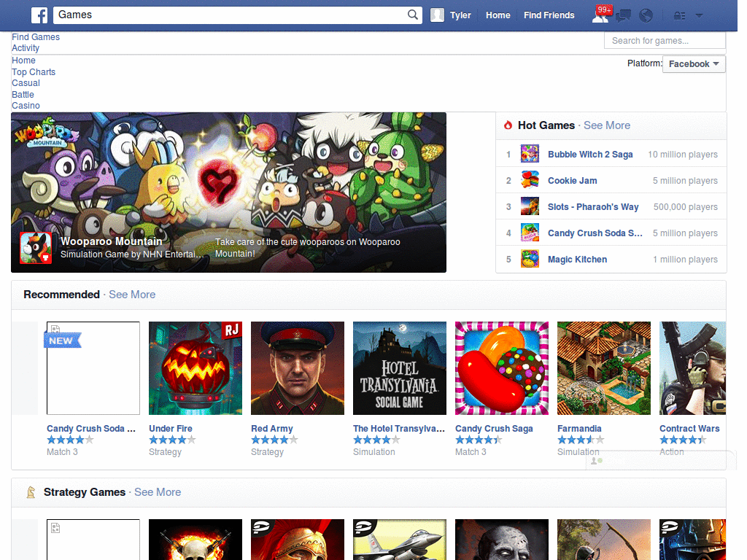The width and height of the screenshot is (747, 560).
Task: Click the Bubble Witch 2 Saga icon
Action: click(x=530, y=154)
